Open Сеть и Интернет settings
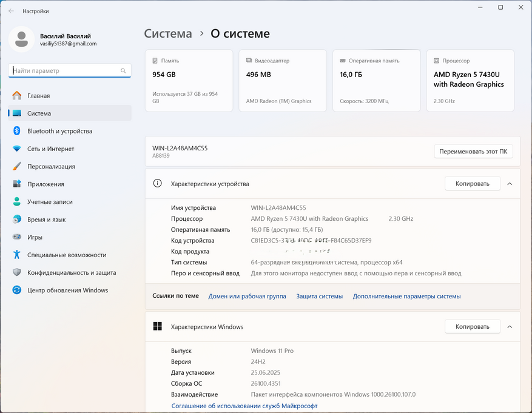 (50, 149)
